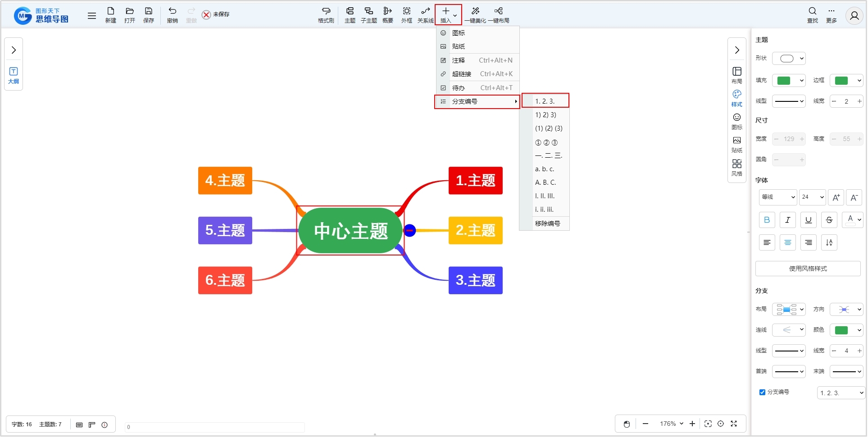Select the 4.主题 orange node
This screenshot has height=438, width=868.
225,181
